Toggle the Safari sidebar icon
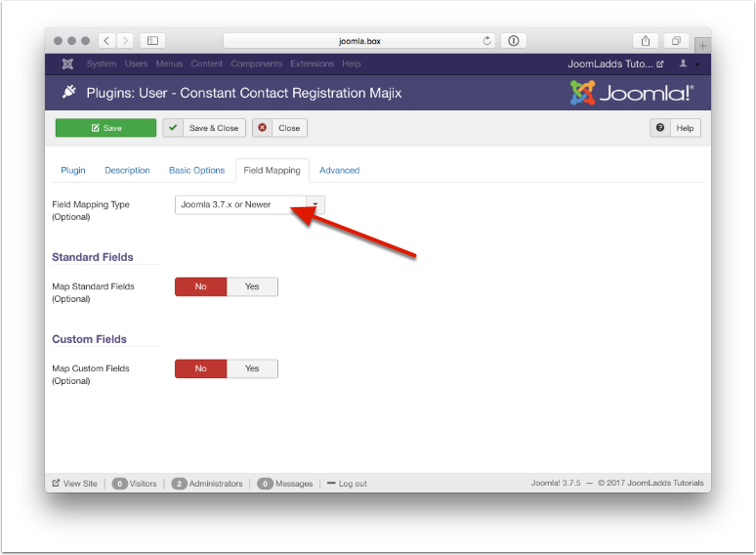This screenshot has height=555, width=756. pyautogui.click(x=152, y=40)
